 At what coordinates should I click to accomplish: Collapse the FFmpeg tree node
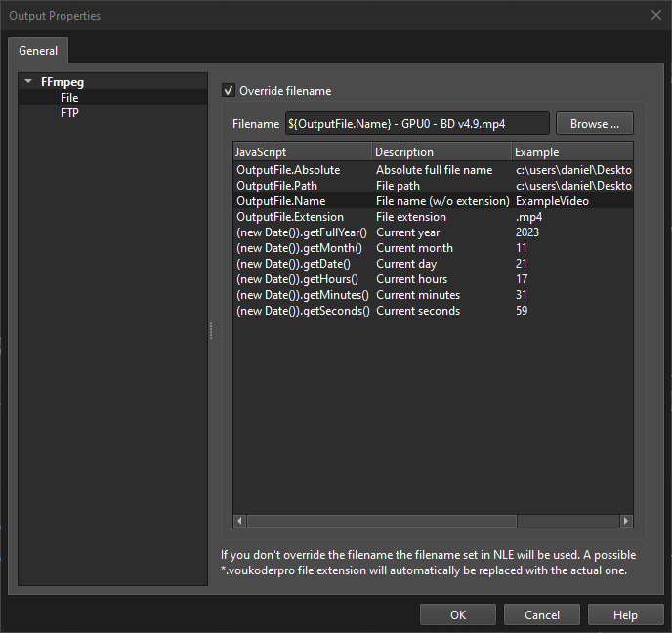[29, 82]
